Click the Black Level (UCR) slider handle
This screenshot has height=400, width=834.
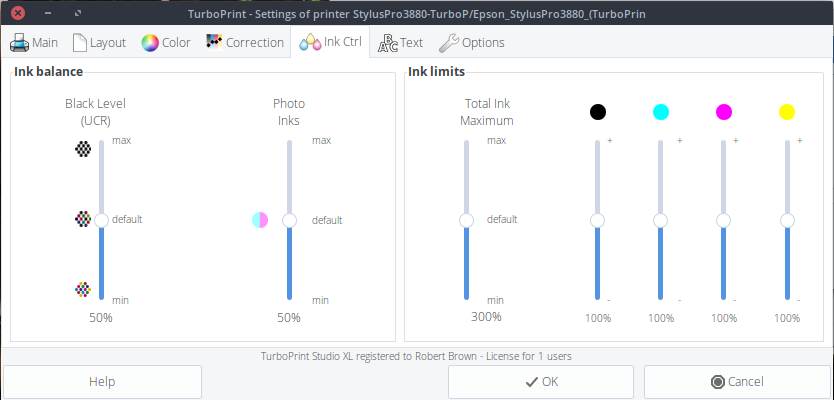pos(100,220)
